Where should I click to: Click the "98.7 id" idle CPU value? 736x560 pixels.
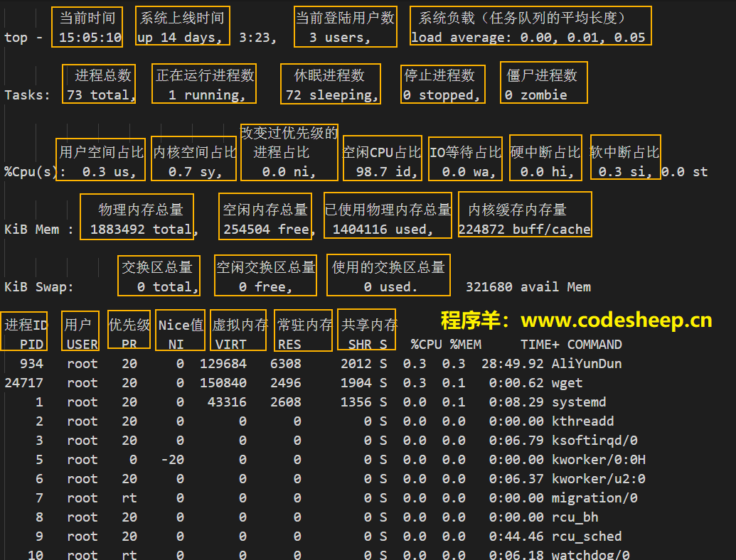coord(380,172)
